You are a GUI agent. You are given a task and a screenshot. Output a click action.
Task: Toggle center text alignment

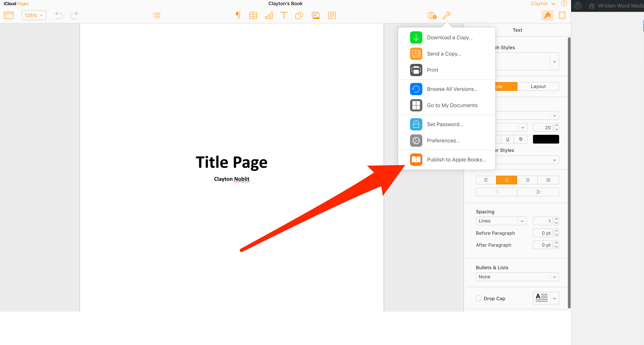click(x=507, y=180)
